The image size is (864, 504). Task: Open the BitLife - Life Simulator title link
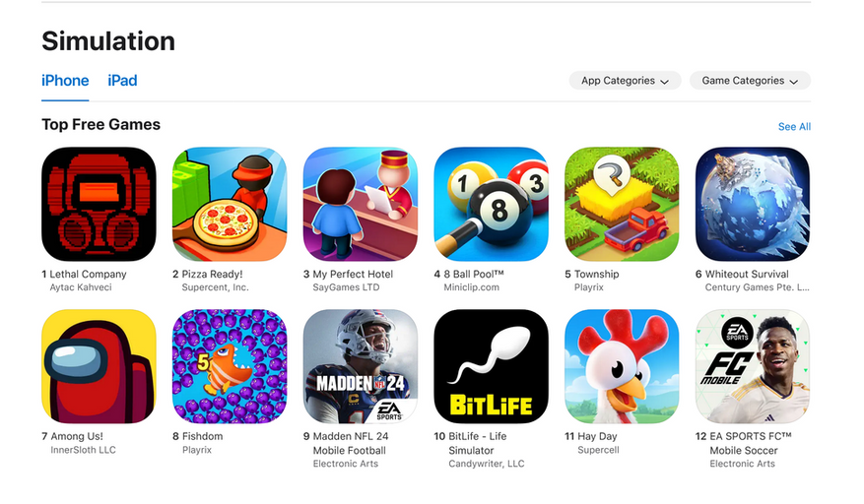tap(478, 443)
